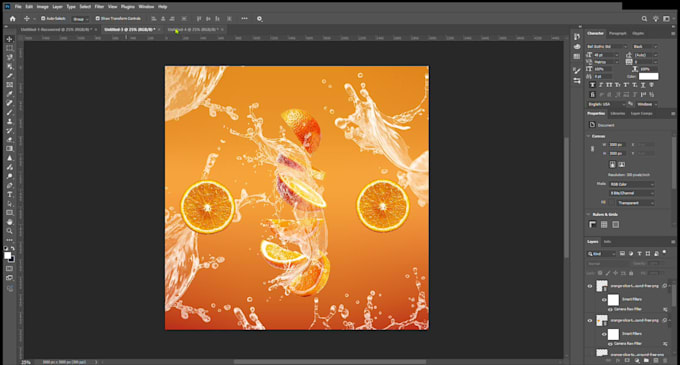Open the 8 Bits/Channel dropdown

(631, 193)
